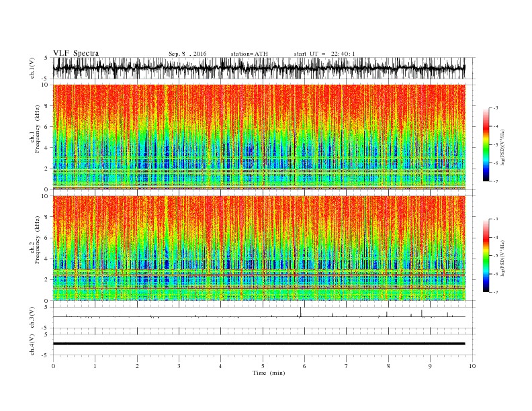Click the 2 kHz tick on ch.2 axis
532x411 pixels.
point(47,280)
